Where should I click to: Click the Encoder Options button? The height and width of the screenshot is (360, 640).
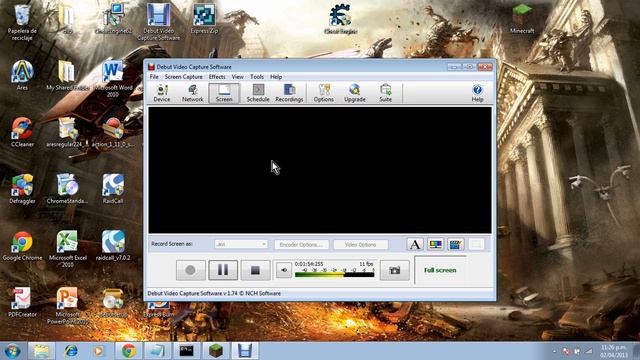coord(301,244)
